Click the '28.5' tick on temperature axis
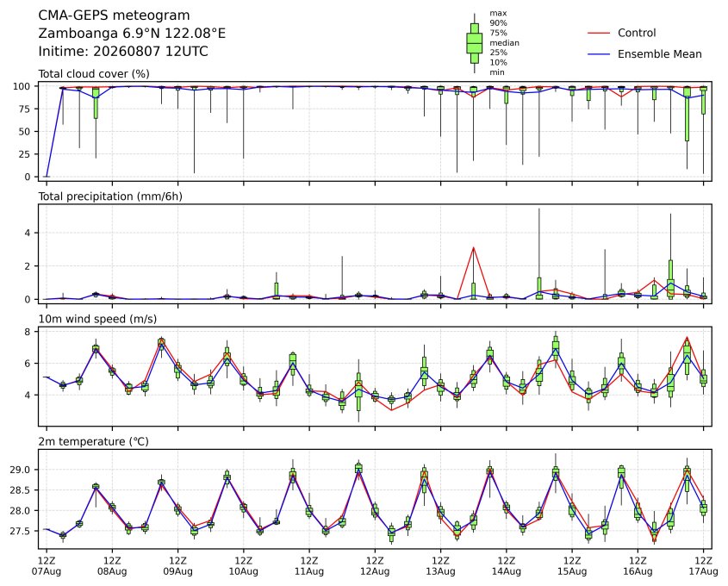This screenshot has height=586, width=728. coord(20,490)
